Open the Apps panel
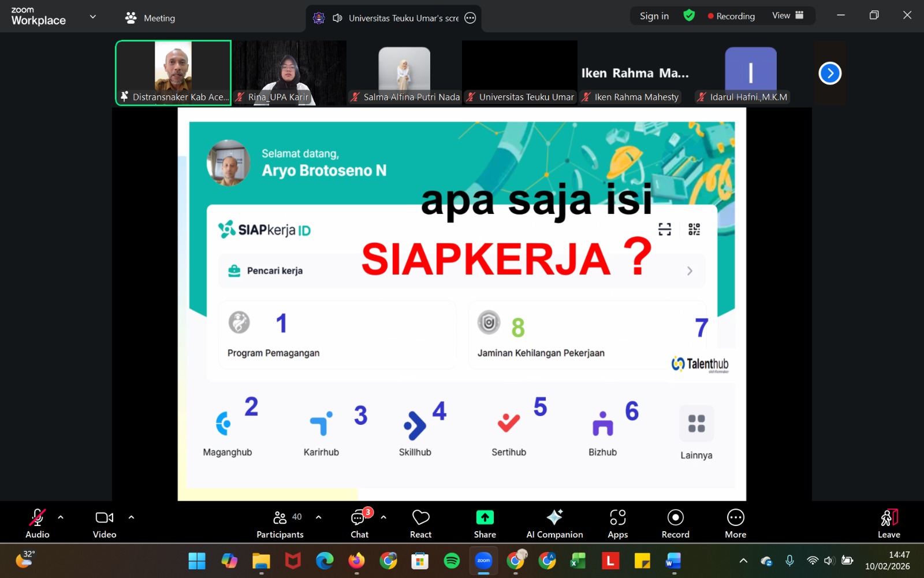The width and height of the screenshot is (924, 578). [x=617, y=523]
